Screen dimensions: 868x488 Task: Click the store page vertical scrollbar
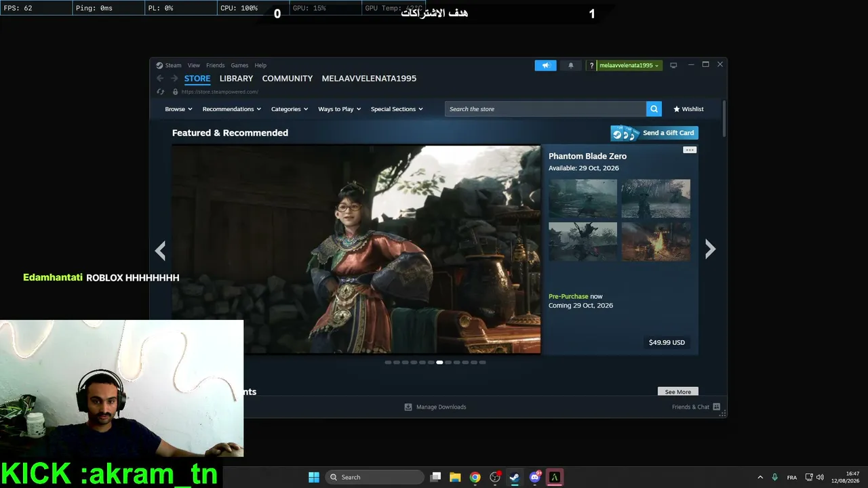(x=724, y=117)
